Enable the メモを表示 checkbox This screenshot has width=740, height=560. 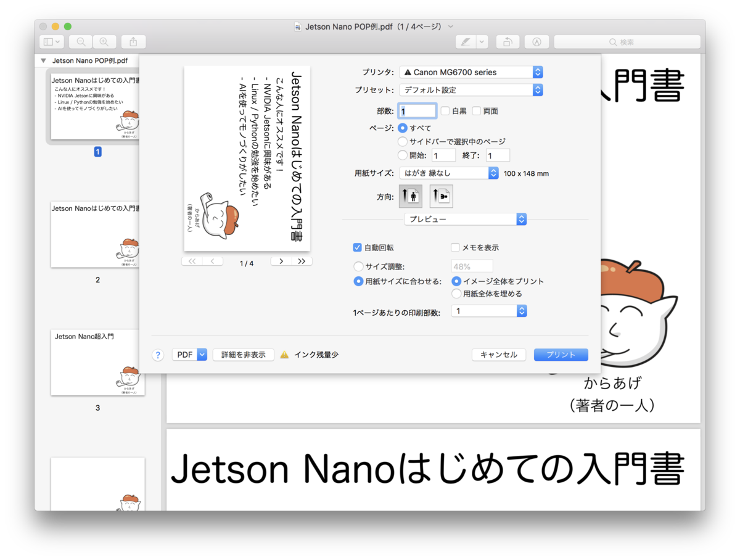tap(456, 247)
